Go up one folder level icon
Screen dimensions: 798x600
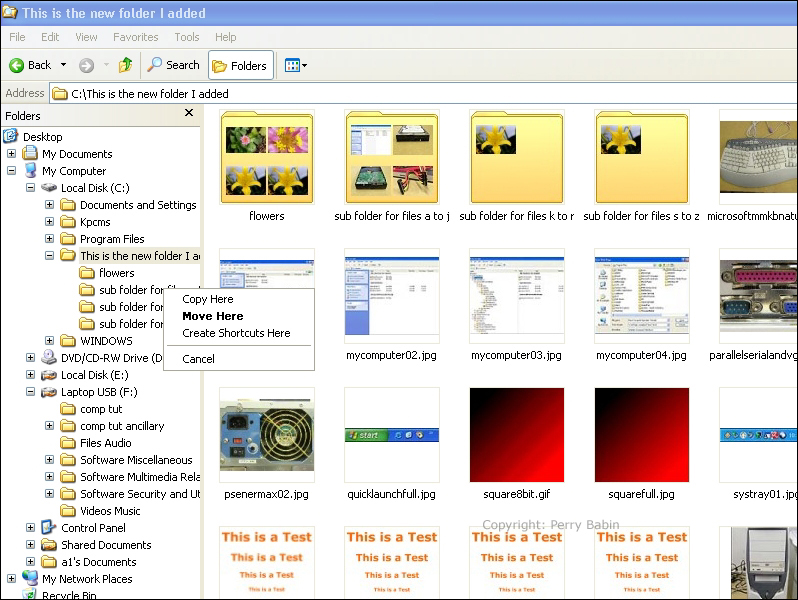126,65
